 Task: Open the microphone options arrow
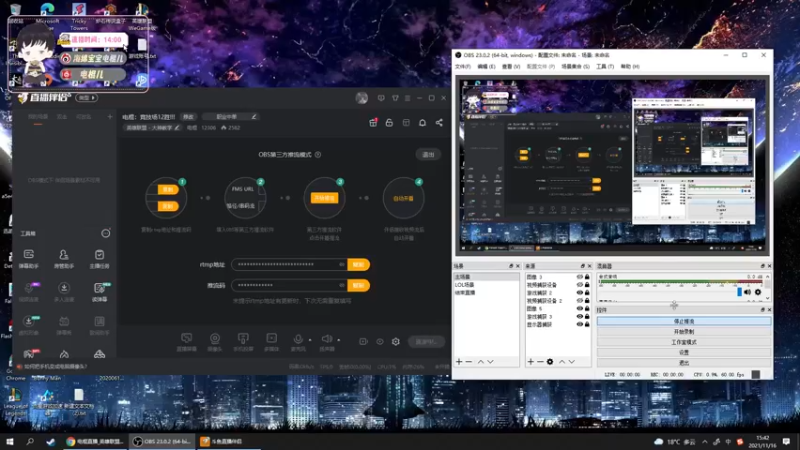[x=310, y=340]
